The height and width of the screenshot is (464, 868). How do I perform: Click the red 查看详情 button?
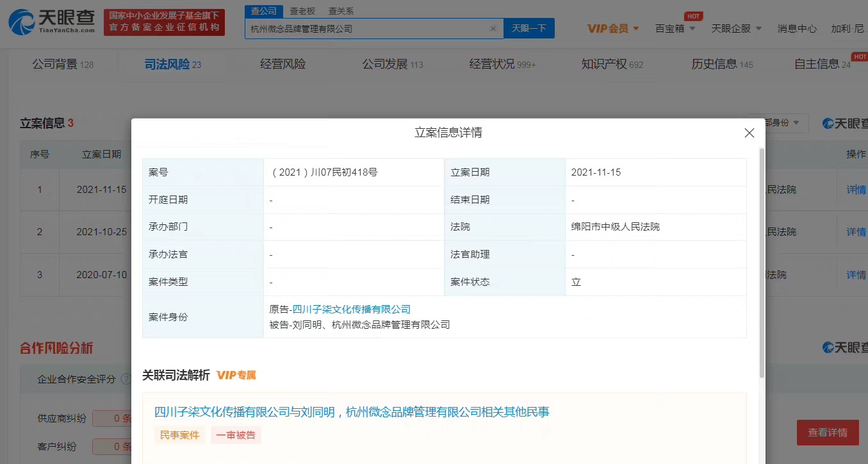point(827,433)
